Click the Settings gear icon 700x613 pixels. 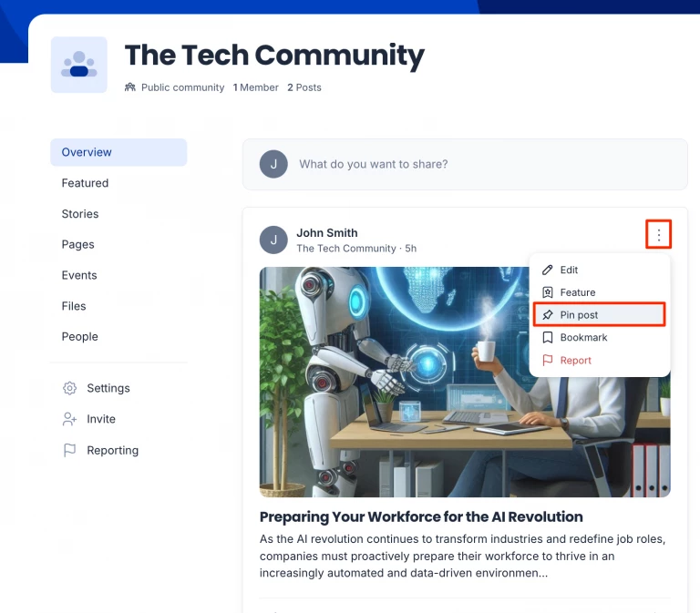[69, 388]
